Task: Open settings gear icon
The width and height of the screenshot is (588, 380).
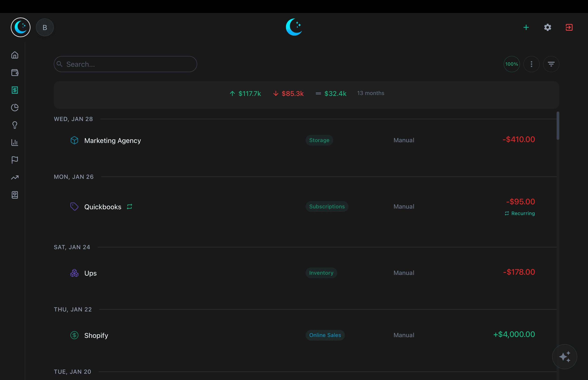Action: pos(547,27)
